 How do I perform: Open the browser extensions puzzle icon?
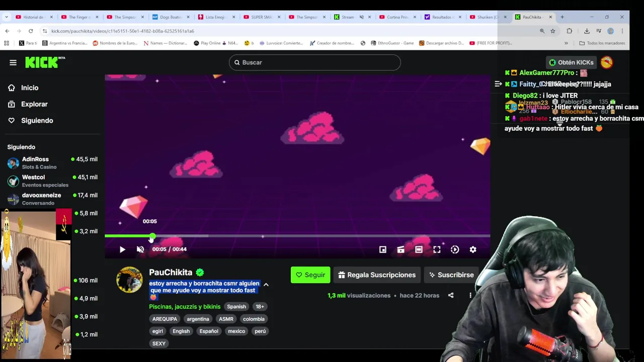(x=570, y=31)
